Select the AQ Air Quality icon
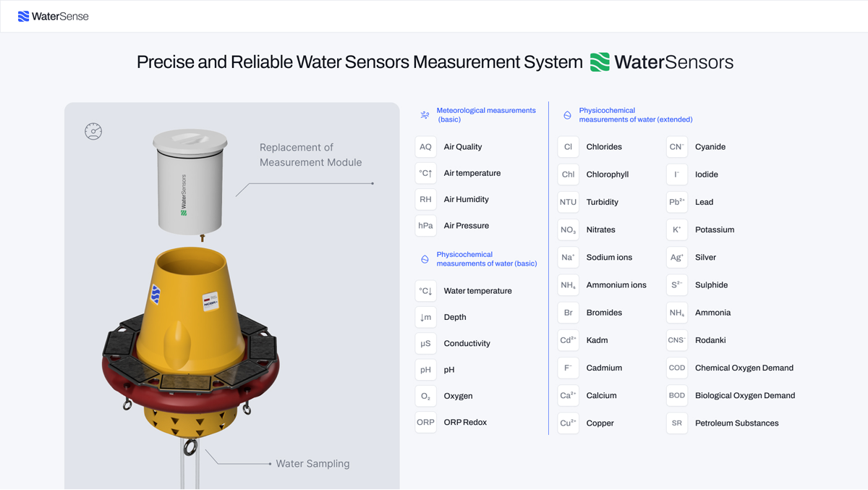 pyautogui.click(x=425, y=147)
